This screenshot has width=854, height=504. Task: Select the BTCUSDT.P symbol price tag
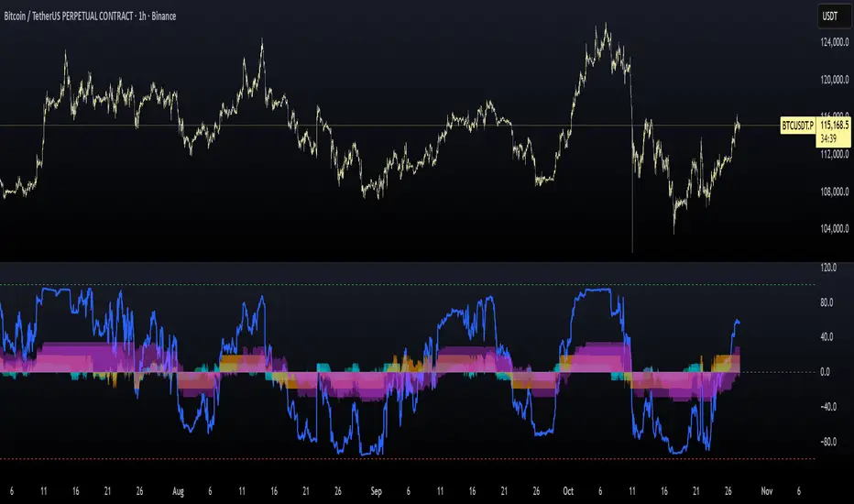[797, 126]
